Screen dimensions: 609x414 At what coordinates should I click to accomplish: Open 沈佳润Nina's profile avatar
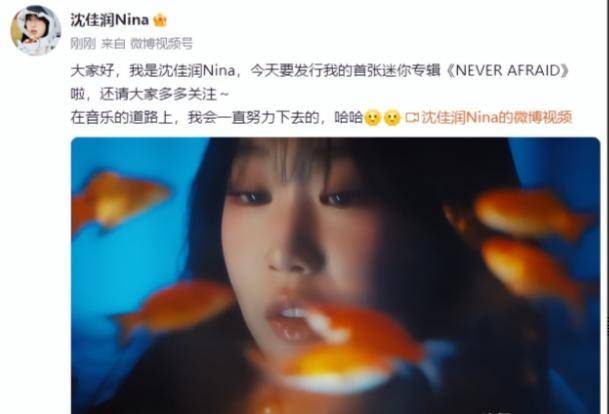click(35, 30)
